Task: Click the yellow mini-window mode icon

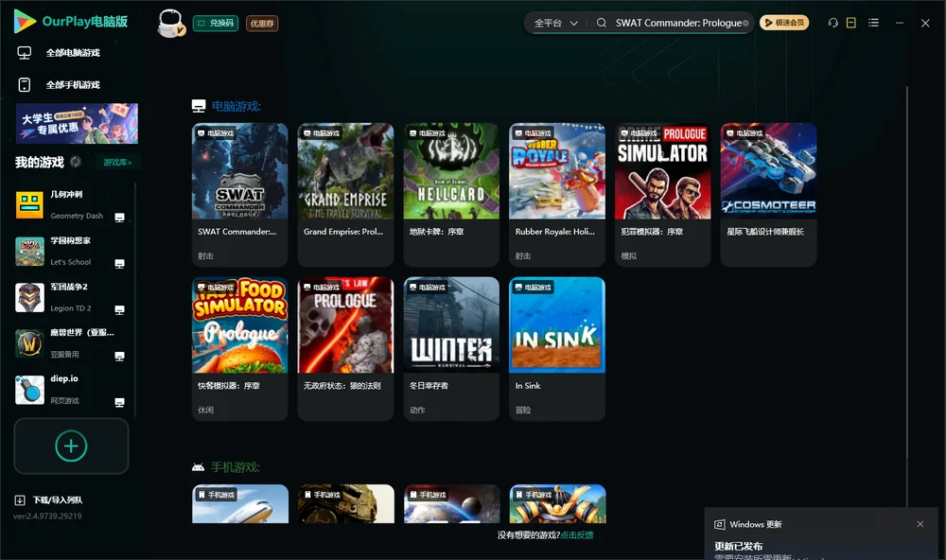Action: pyautogui.click(x=851, y=23)
